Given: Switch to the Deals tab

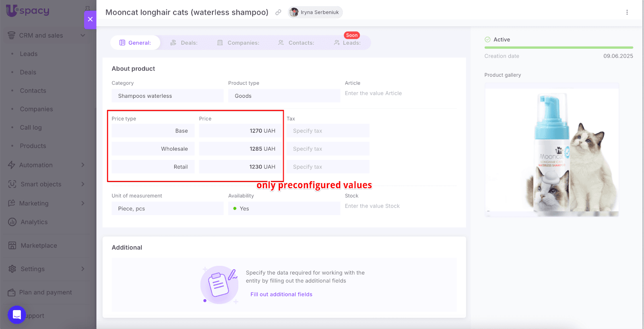Looking at the screenshot, I should (184, 43).
